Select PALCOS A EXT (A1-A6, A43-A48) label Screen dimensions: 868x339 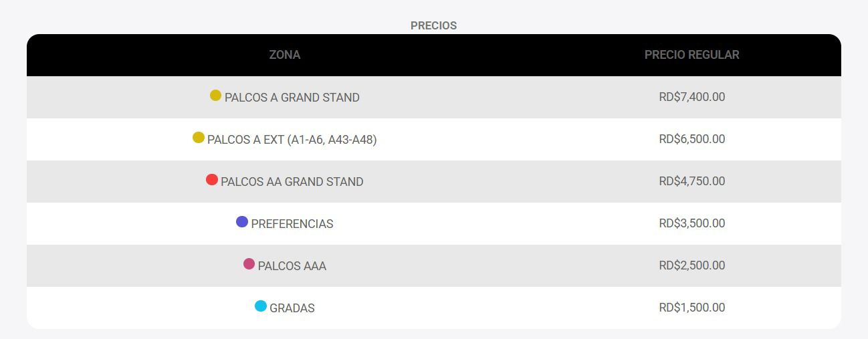[292, 140]
